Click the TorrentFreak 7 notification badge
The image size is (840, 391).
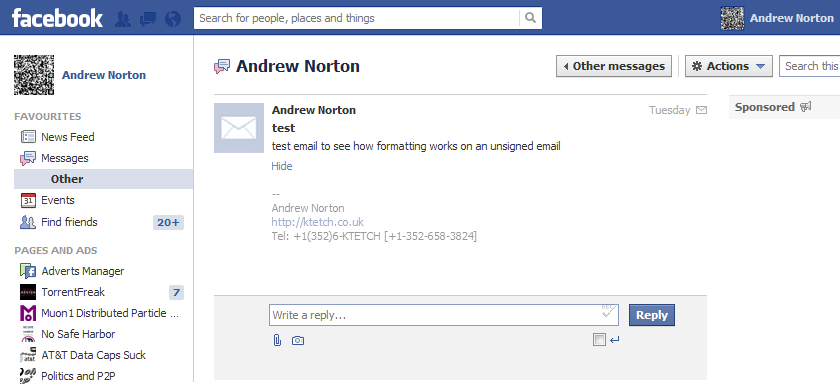[x=176, y=292]
